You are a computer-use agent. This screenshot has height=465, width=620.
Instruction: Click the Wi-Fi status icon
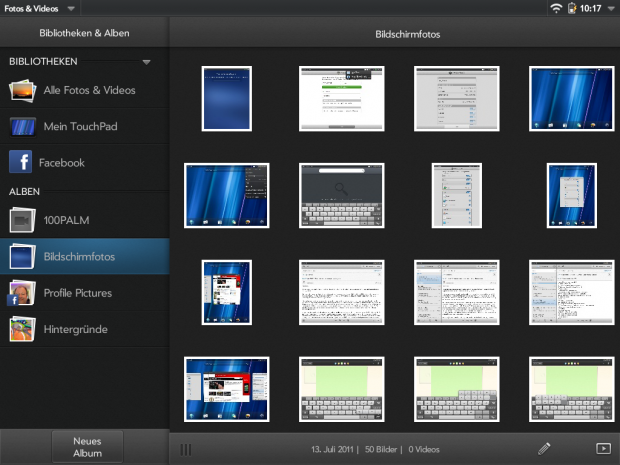[556, 8]
